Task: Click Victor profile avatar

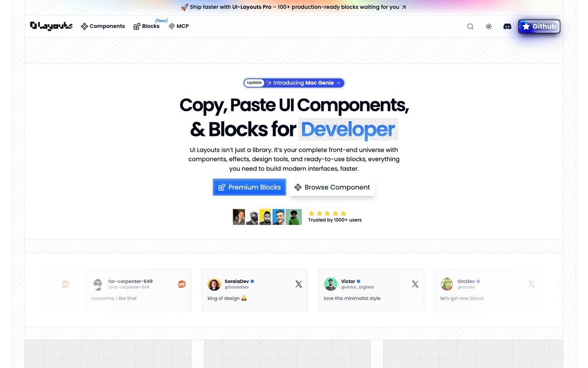Action: (331, 284)
